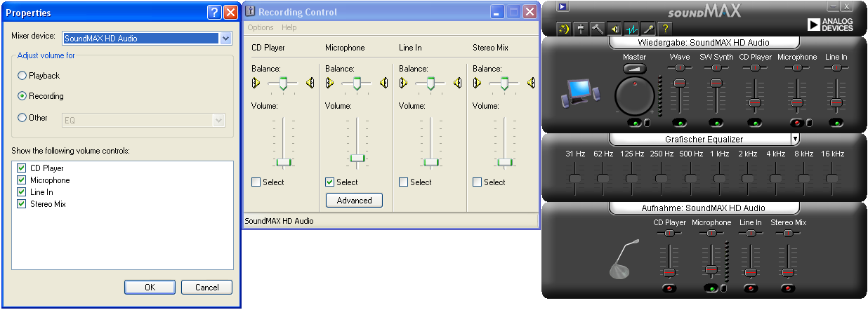Open the hammer tools icon in SoundMAX
Viewport: 868px width, 310px height.
click(x=598, y=29)
